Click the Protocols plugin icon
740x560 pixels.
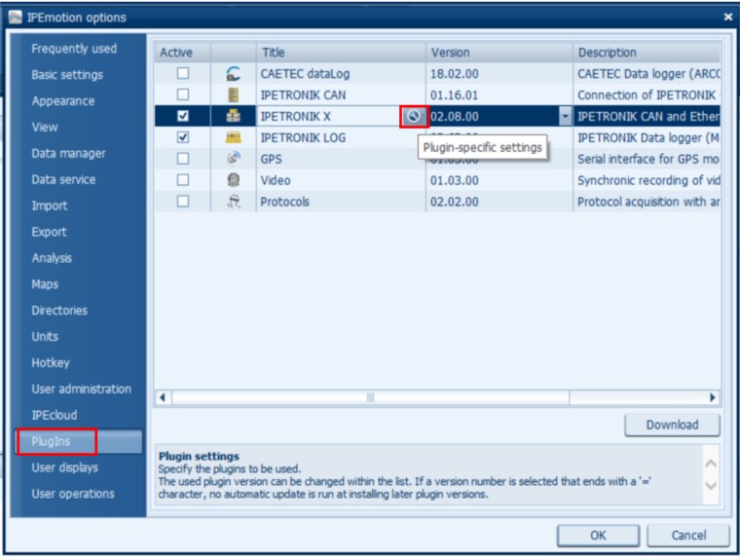point(233,202)
